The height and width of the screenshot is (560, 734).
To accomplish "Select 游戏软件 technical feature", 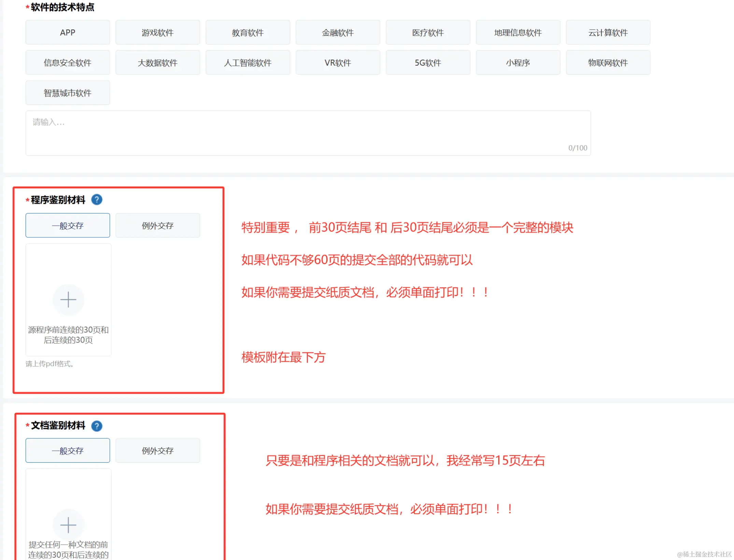I will click(157, 32).
